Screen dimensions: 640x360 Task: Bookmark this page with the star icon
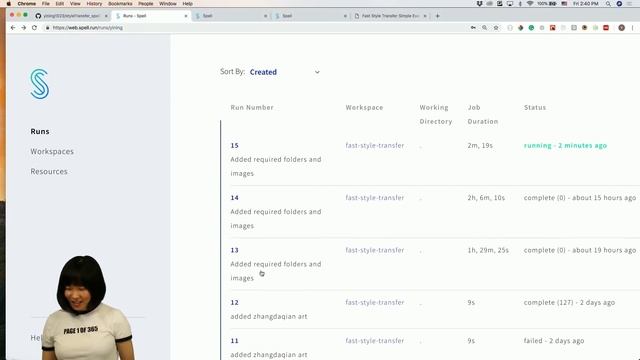[496, 28]
